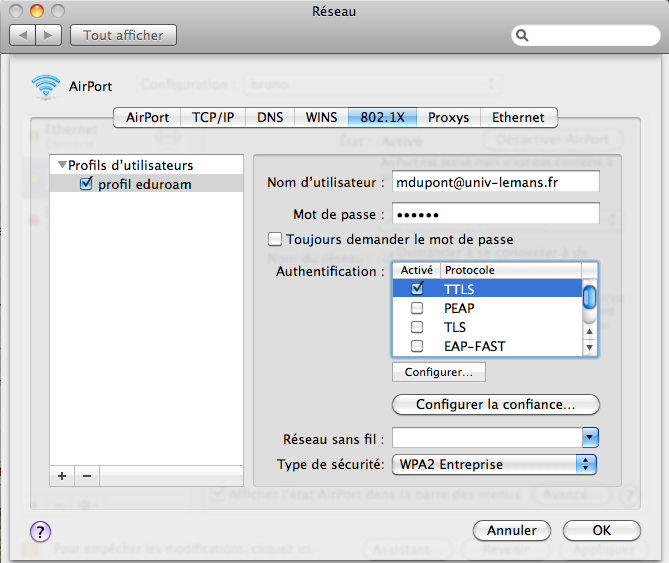Enable the PEAP protocol checkbox
The width and height of the screenshot is (669, 563).
[417, 309]
